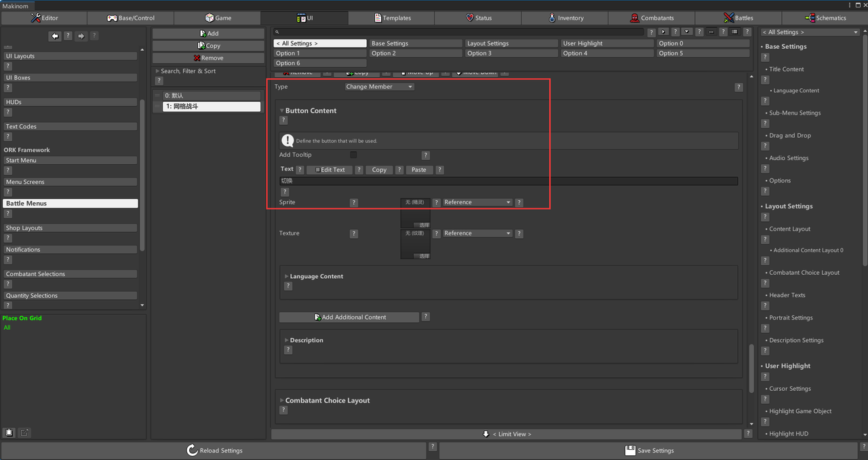Click the main settings panel scrollbar

click(750, 368)
